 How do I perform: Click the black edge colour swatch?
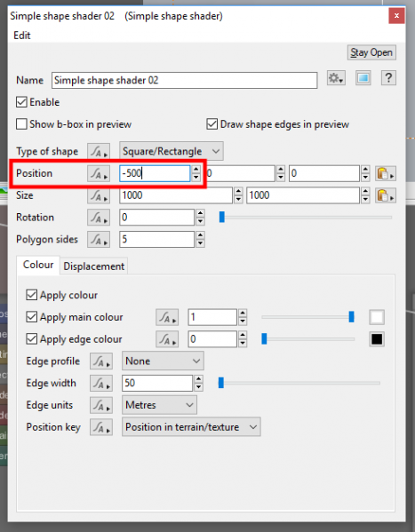pyautogui.click(x=377, y=339)
